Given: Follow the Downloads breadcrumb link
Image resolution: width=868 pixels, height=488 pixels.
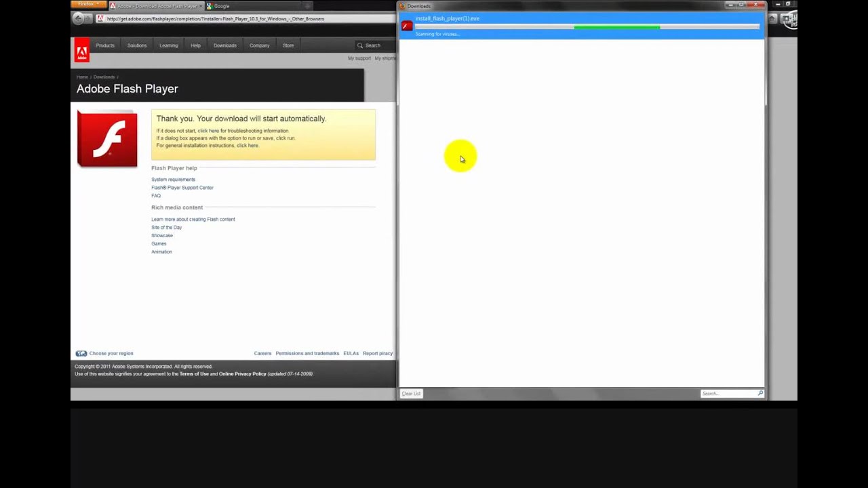Looking at the screenshot, I should 104,77.
